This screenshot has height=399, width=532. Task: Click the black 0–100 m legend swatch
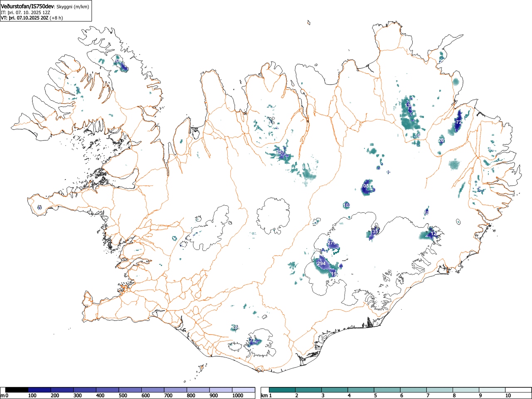(x=17, y=390)
